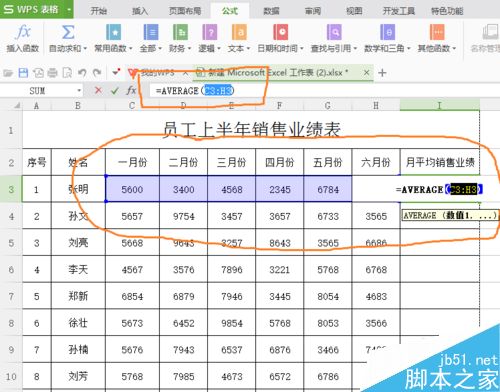Open the Lookup and Reference functions icon
500x392 pixels.
(334, 32)
